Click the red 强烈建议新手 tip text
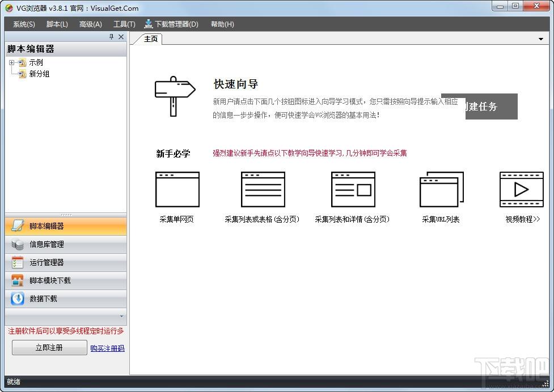The image size is (554, 392). point(310,153)
